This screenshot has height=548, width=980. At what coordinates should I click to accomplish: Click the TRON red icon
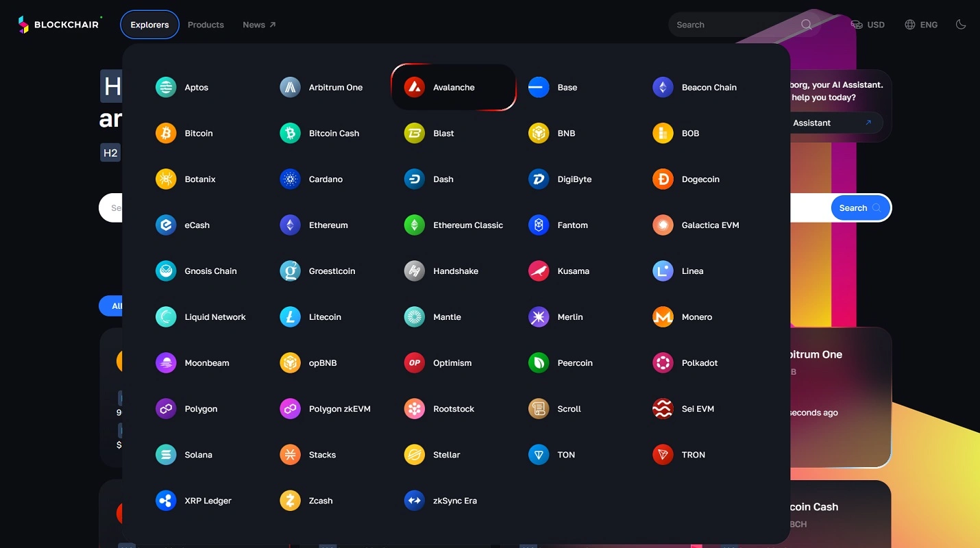[663, 454]
